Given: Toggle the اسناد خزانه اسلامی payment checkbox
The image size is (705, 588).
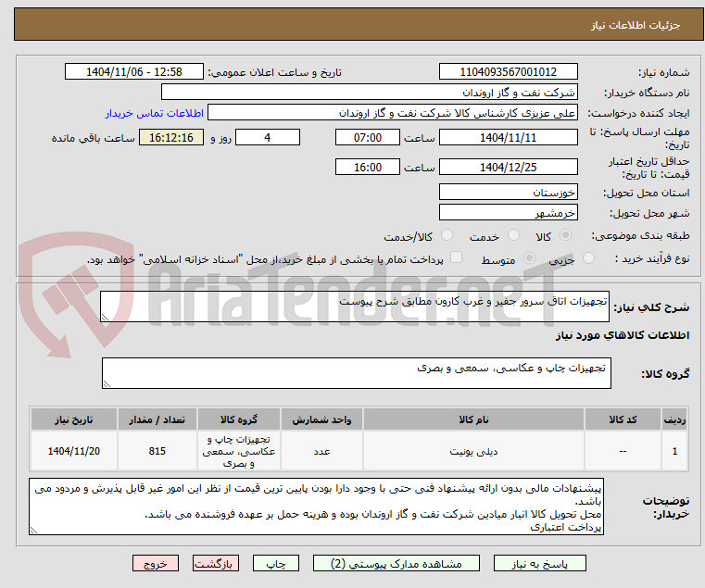Looking at the screenshot, I should click(x=457, y=257).
